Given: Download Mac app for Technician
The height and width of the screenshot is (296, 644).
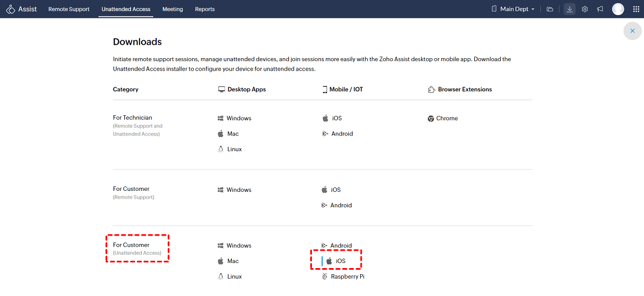Looking at the screenshot, I should pos(228,134).
